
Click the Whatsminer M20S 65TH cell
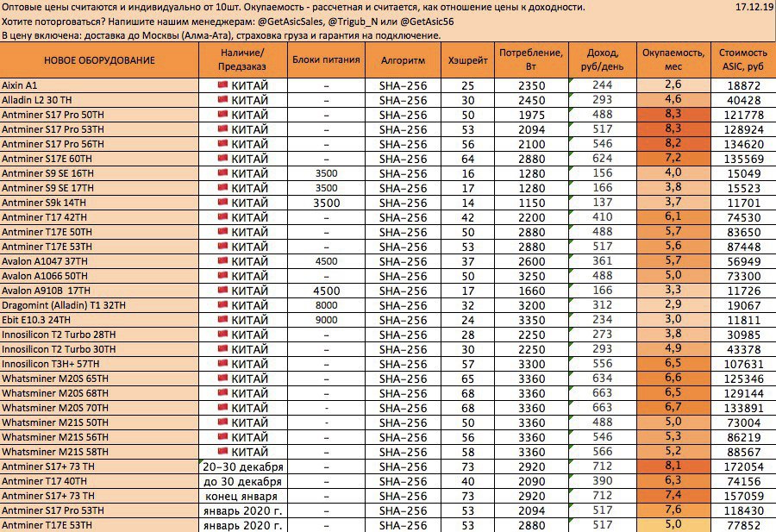tap(99, 379)
